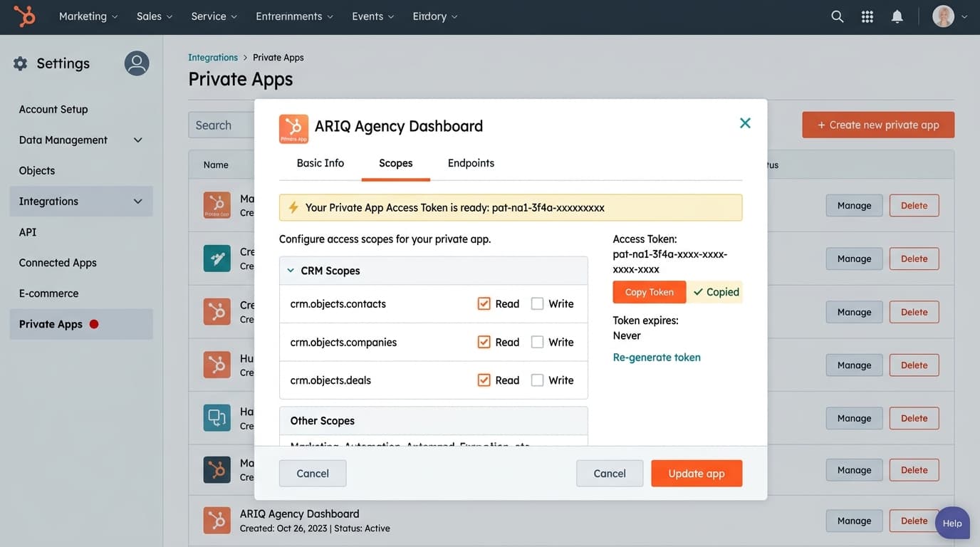Click the dark navy app icon in list
This screenshot has height=547, width=980.
tap(217, 470)
